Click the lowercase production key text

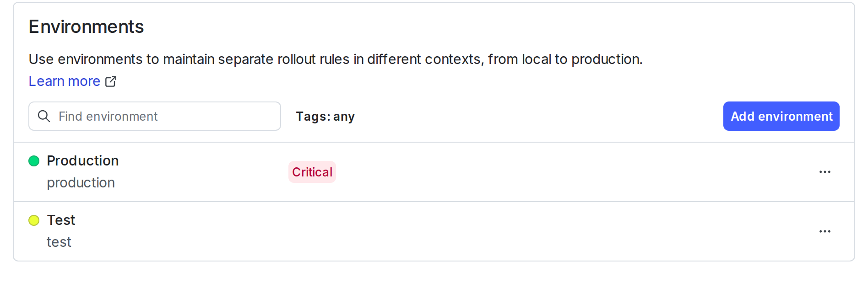tap(81, 183)
